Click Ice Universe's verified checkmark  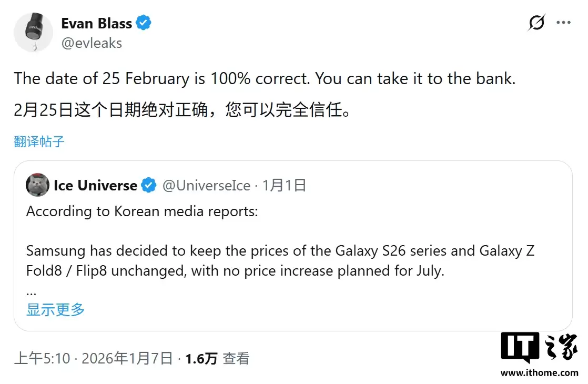148,185
